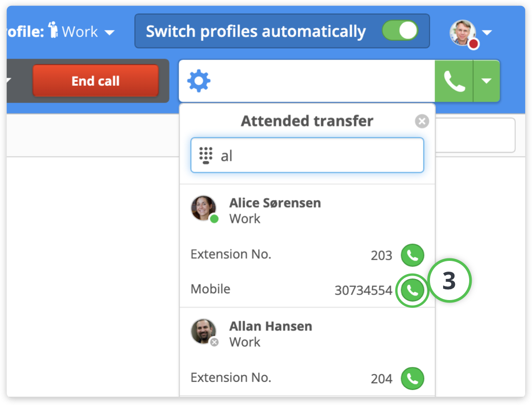Open the Work profile dropdown
532x405 pixels.
coord(109,33)
